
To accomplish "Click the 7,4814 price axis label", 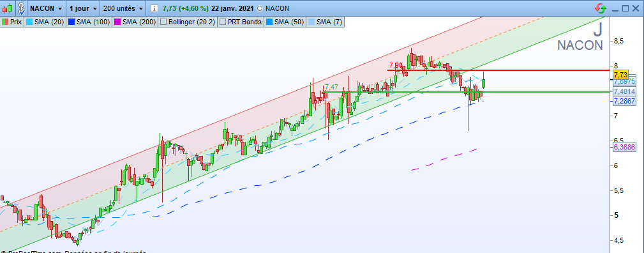I will (x=624, y=91).
